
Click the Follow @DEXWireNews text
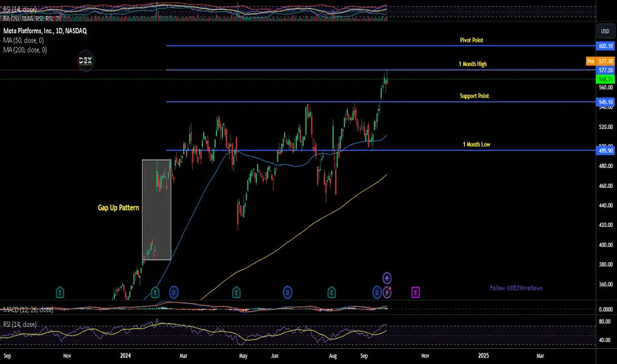click(516, 288)
